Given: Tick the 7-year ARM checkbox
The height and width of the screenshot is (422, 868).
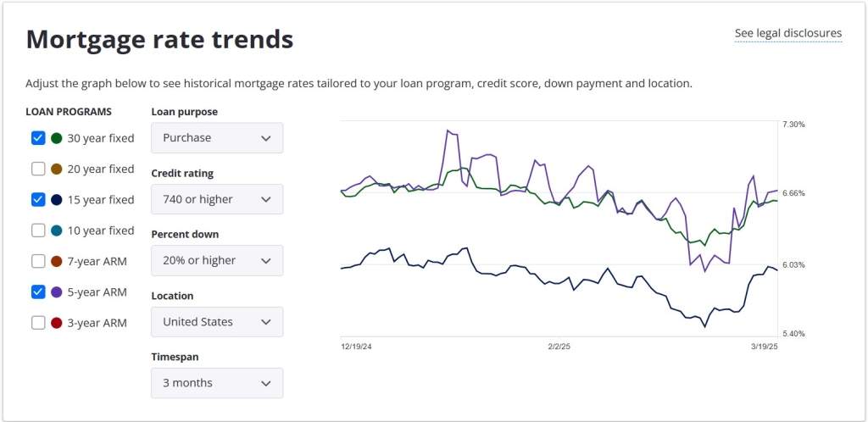Looking at the screenshot, I should pyautogui.click(x=38, y=261).
